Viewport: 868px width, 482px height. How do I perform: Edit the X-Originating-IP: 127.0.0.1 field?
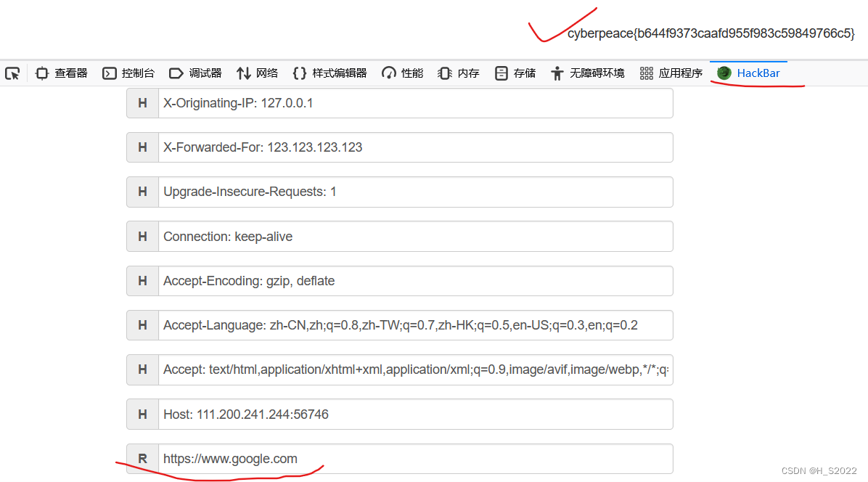pyautogui.click(x=416, y=103)
